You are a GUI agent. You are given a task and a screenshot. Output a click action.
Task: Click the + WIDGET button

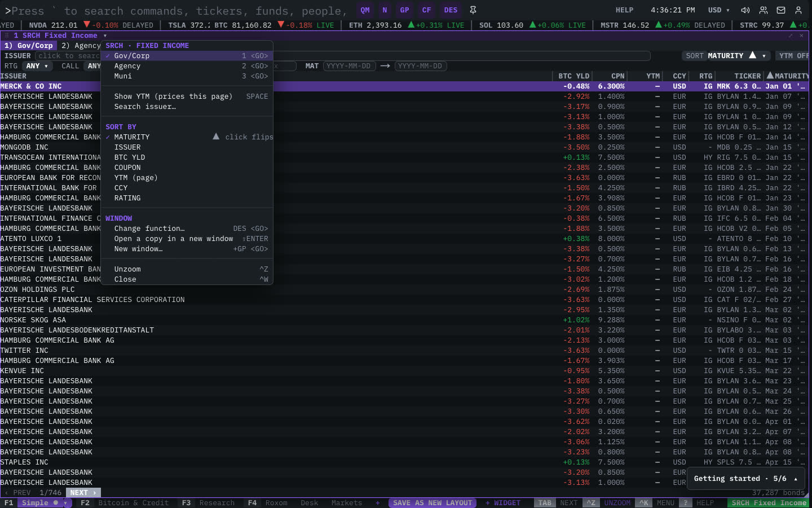click(x=503, y=503)
